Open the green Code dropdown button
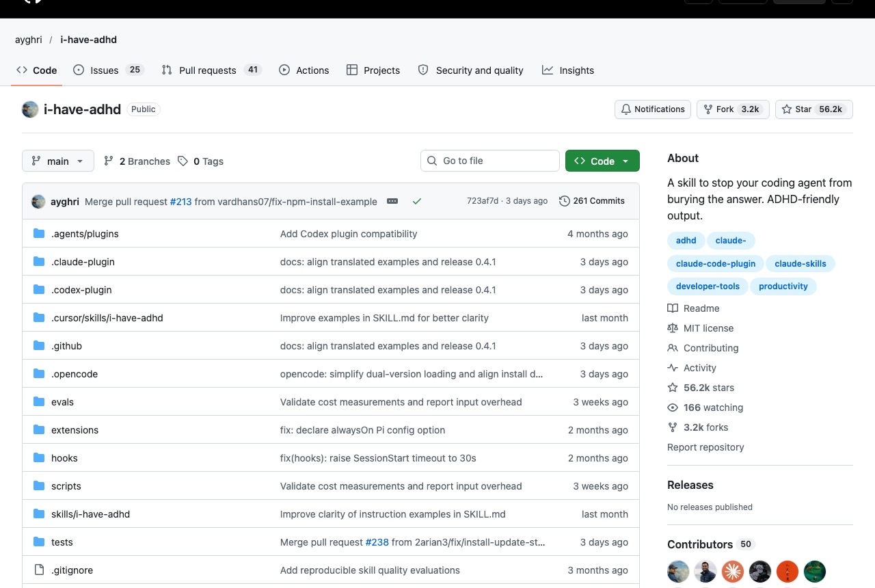This screenshot has width=875, height=588. click(602, 161)
